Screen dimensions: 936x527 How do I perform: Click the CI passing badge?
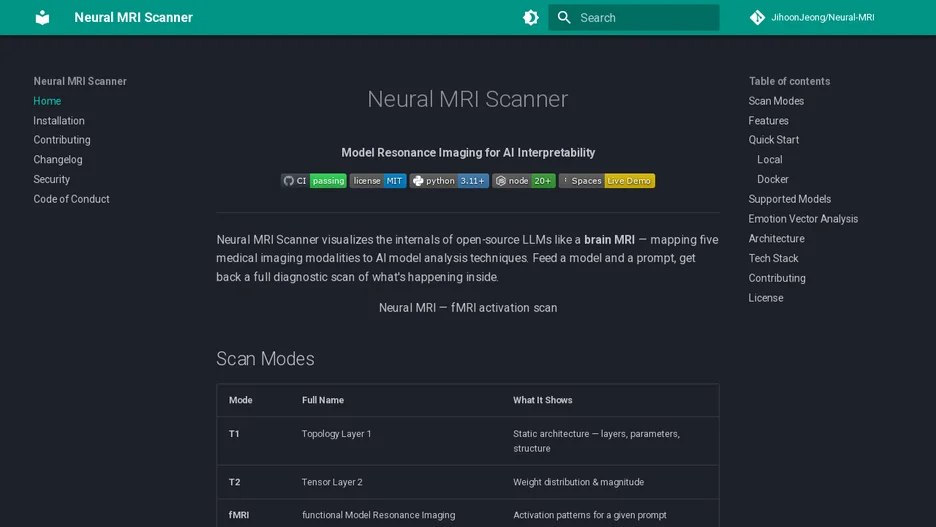coord(314,181)
